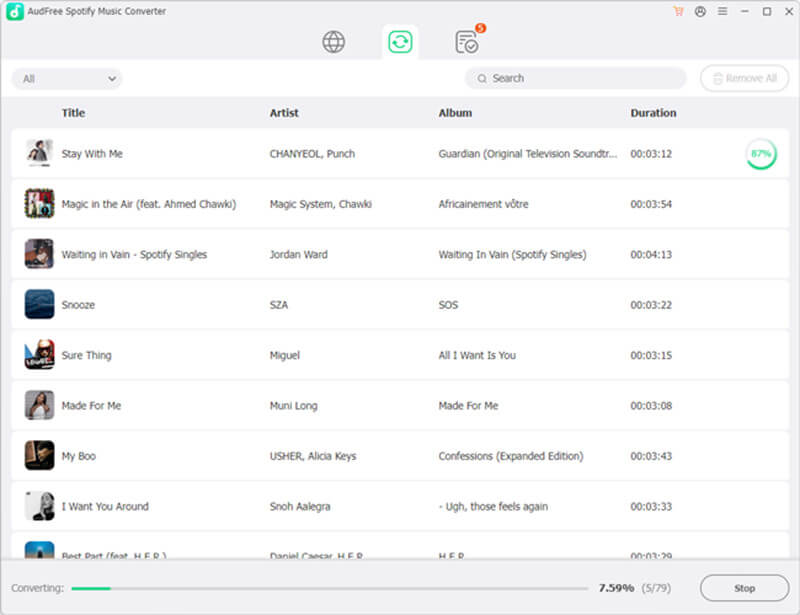The image size is (800, 615).
Task: Open the account profile icon
Action: click(701, 11)
